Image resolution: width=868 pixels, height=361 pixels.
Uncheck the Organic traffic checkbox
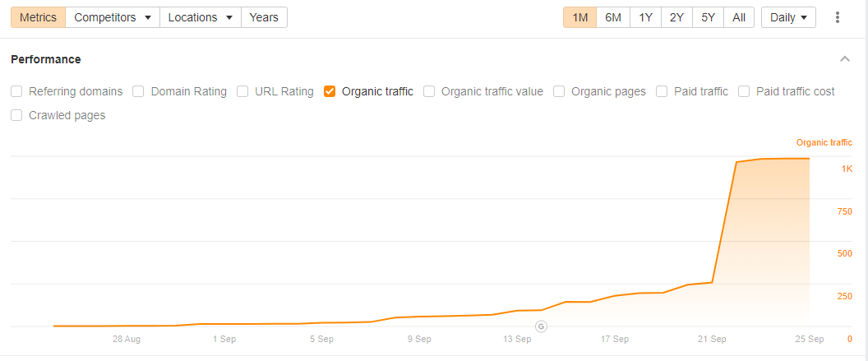click(x=330, y=91)
